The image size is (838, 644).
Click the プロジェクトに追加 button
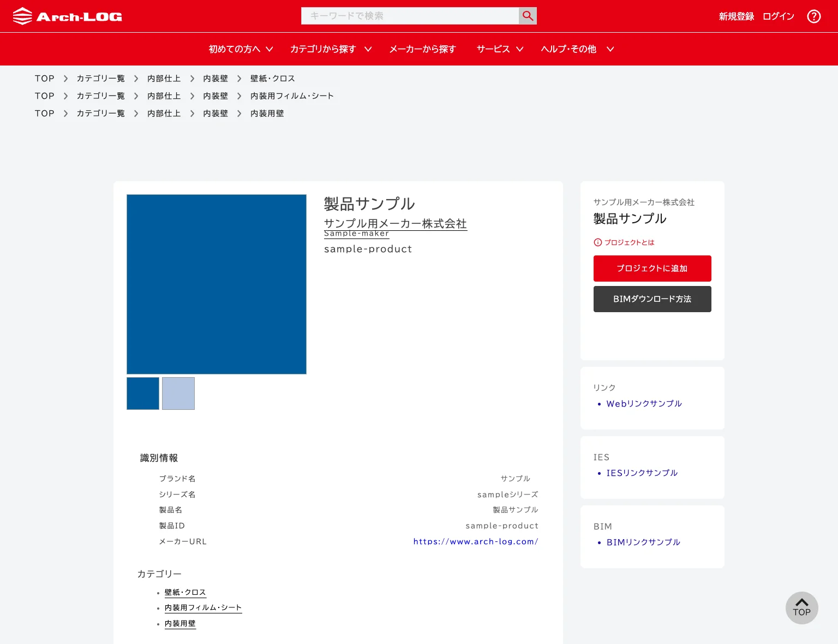pos(653,269)
